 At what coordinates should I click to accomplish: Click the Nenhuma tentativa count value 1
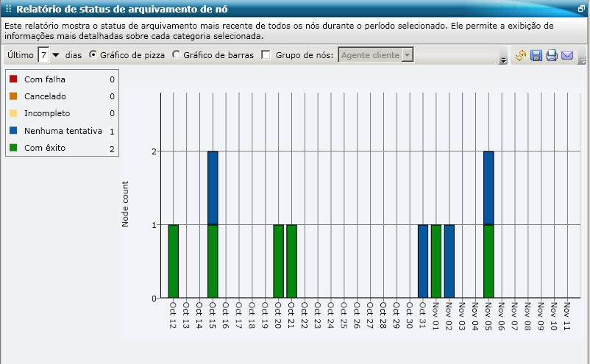click(112, 132)
